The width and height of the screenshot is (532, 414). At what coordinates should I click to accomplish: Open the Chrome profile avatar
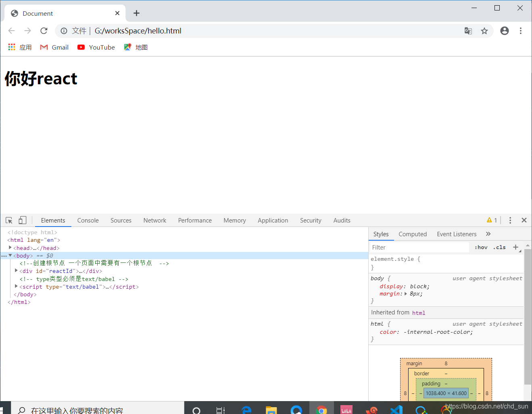click(x=505, y=31)
